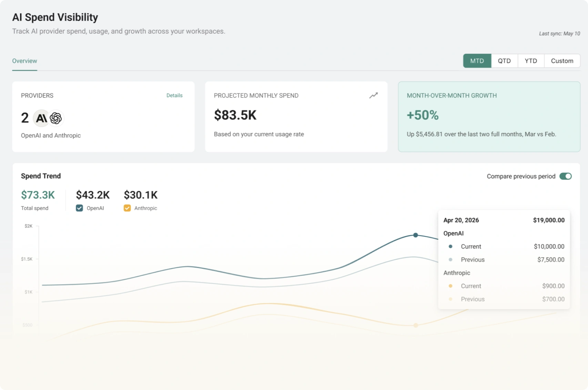This screenshot has width=588, height=390.
Task: Switch to the YTD time range
Action: pyautogui.click(x=531, y=61)
